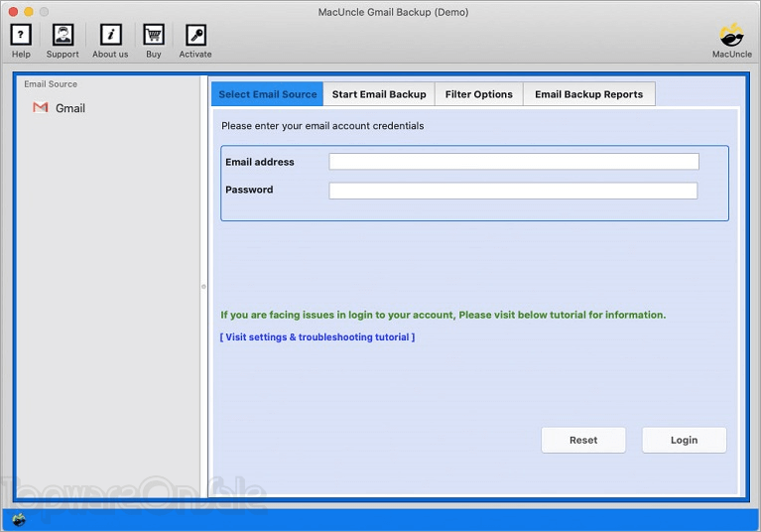Click the Buy shopping cart icon
761x532 pixels.
[x=154, y=35]
